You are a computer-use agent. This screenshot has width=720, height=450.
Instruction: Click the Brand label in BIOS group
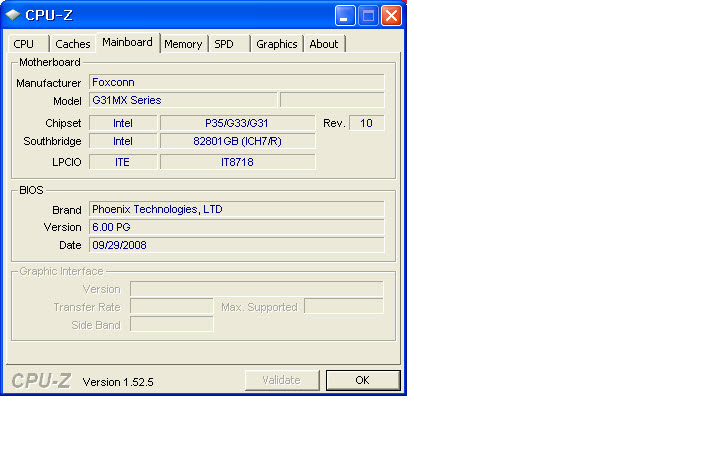[67, 210]
